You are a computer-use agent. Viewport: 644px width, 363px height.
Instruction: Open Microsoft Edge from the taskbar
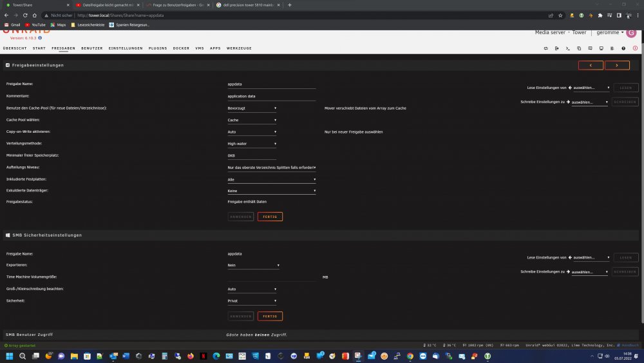[x=216, y=356]
